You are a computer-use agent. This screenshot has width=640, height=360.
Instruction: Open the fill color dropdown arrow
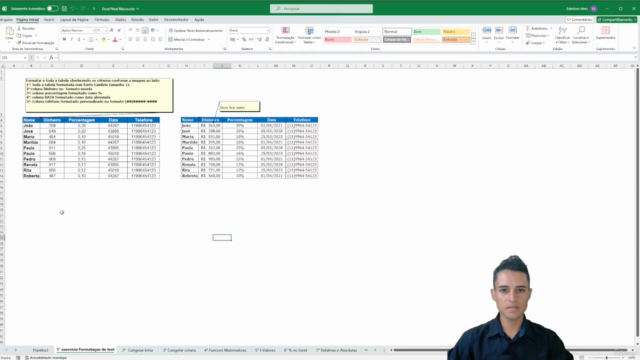tap(109, 40)
